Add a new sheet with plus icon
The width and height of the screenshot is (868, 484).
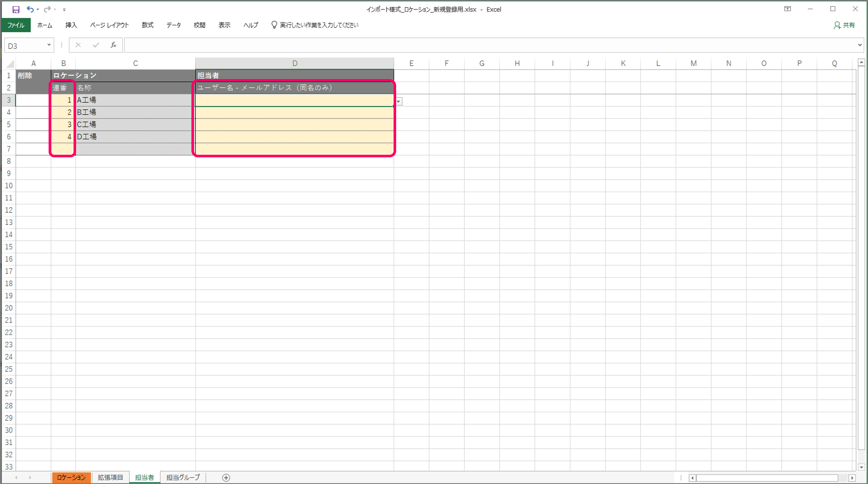226,478
